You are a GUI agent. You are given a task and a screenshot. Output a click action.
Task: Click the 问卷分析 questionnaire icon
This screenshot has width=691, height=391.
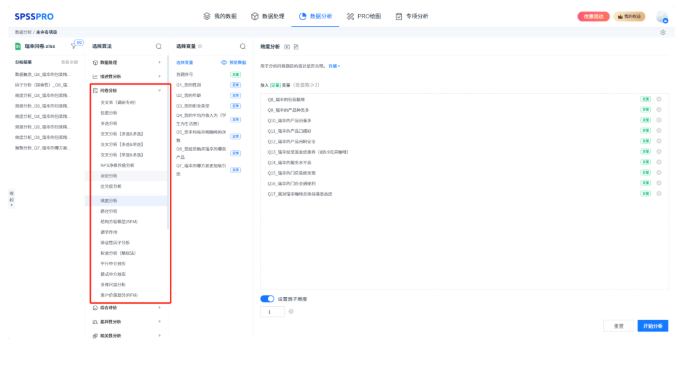[95, 90]
